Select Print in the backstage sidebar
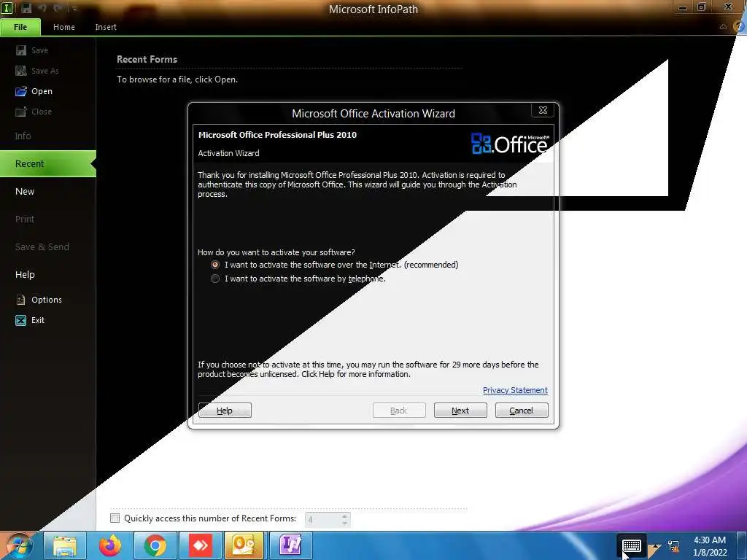747x560 pixels. point(25,219)
